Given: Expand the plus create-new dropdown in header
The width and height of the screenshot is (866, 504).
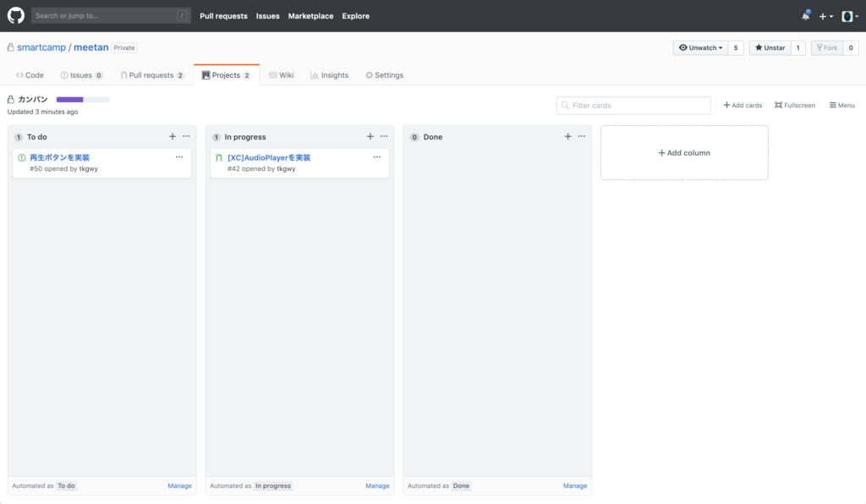Looking at the screenshot, I should [825, 17].
